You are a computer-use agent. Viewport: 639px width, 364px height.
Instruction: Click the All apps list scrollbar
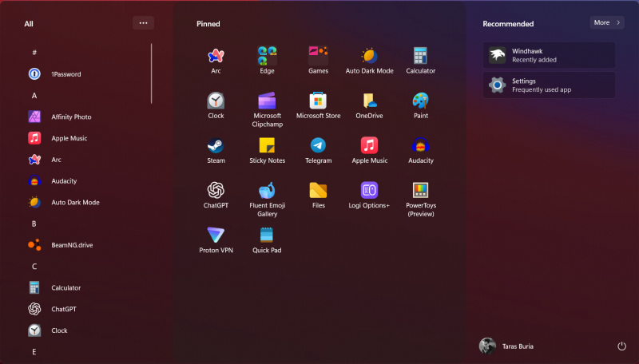point(151,73)
